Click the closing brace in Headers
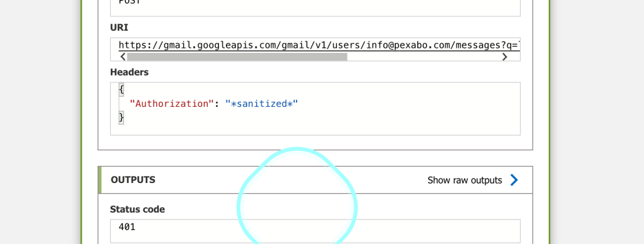The height and width of the screenshot is (244, 644). 121,118
